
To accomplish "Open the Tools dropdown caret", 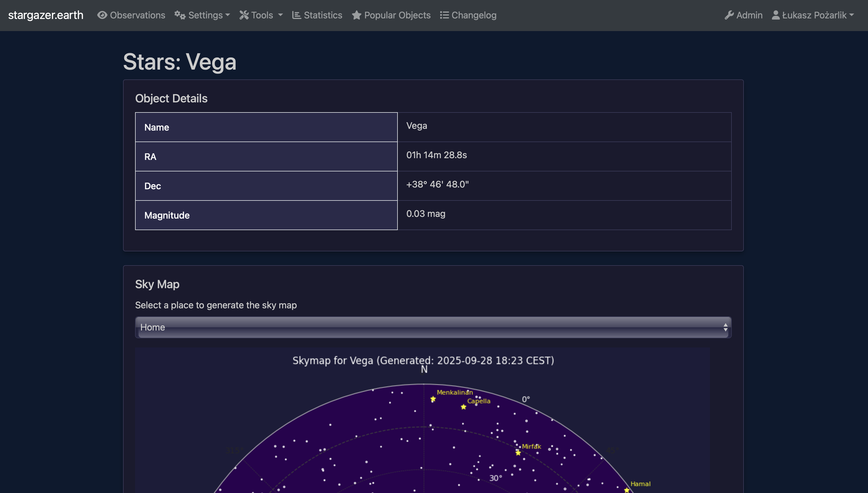I will click(x=281, y=15).
